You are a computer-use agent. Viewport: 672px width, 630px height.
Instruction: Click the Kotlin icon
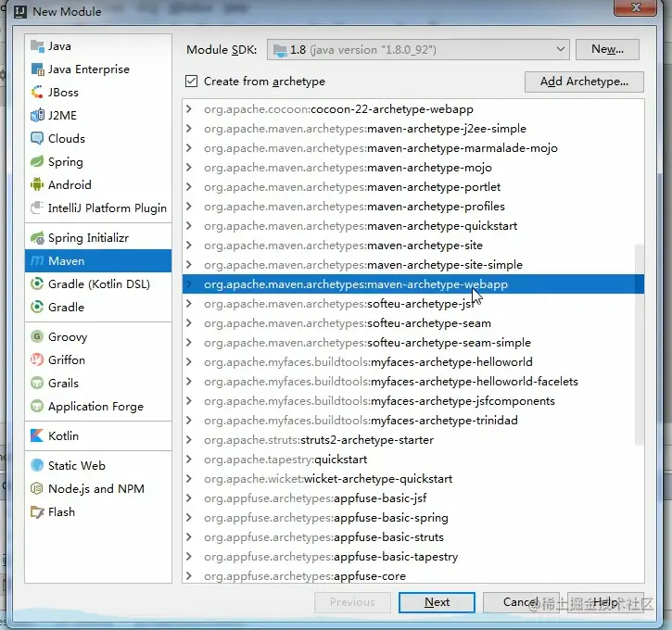tap(37, 435)
